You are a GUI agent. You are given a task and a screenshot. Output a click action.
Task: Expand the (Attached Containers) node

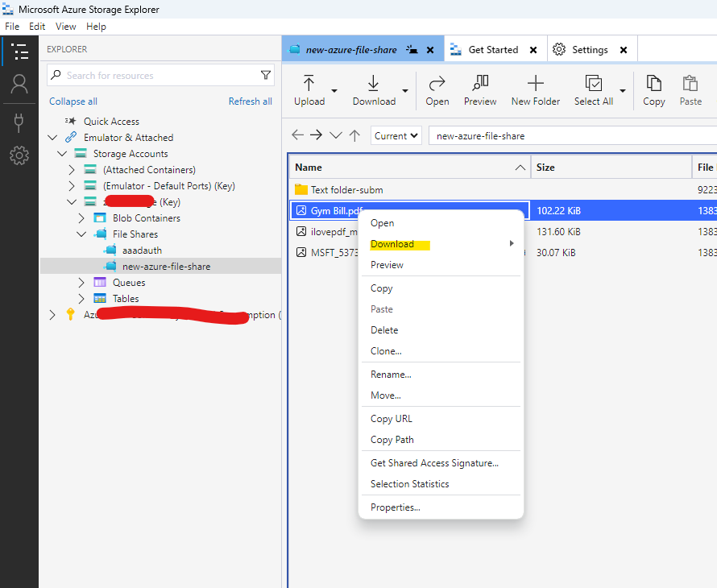tap(72, 170)
